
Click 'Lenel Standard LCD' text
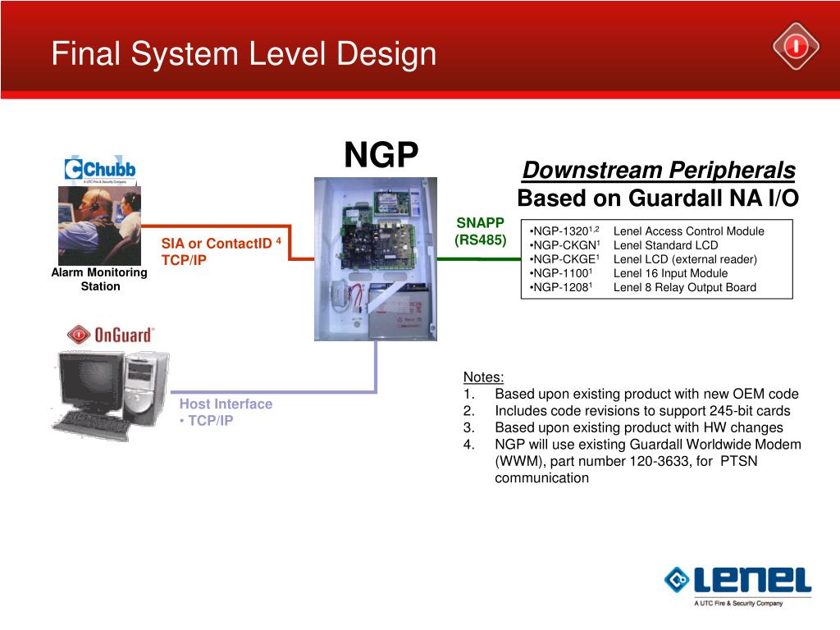click(x=666, y=245)
